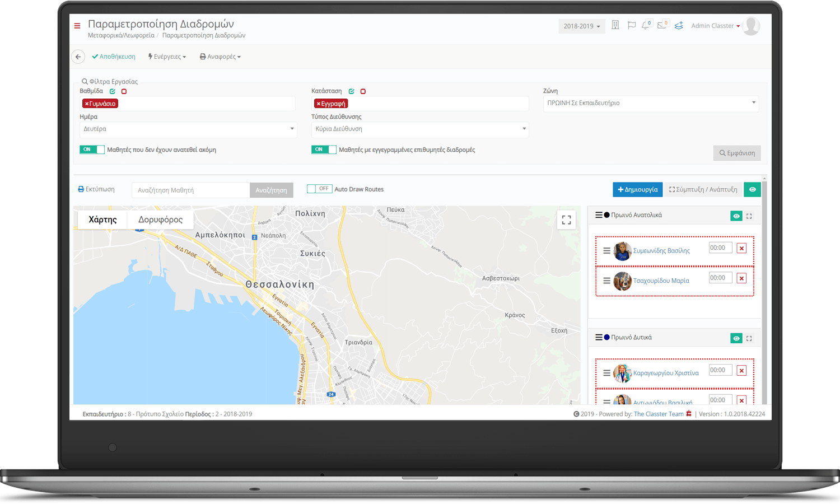Screen dimensions: 840x504
Task: Enable Auto Draw Routes switch
Action: [319, 189]
